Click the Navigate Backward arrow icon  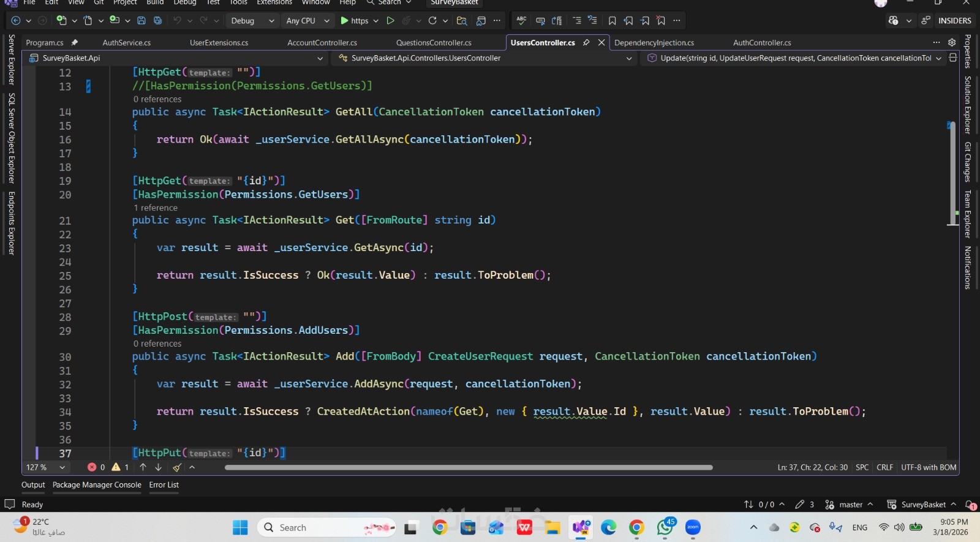[16, 21]
